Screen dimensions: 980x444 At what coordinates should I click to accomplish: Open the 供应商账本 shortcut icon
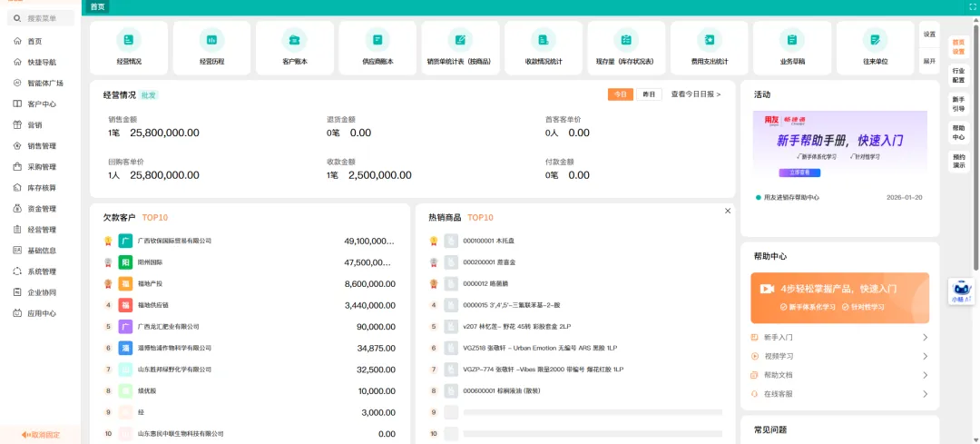coord(377,40)
